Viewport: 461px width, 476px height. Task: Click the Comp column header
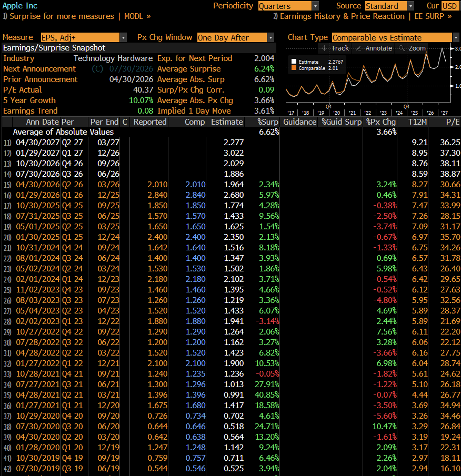[195, 122]
